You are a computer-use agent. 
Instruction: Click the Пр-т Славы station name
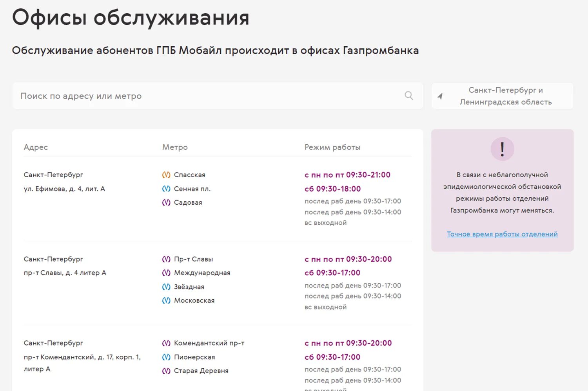click(194, 259)
